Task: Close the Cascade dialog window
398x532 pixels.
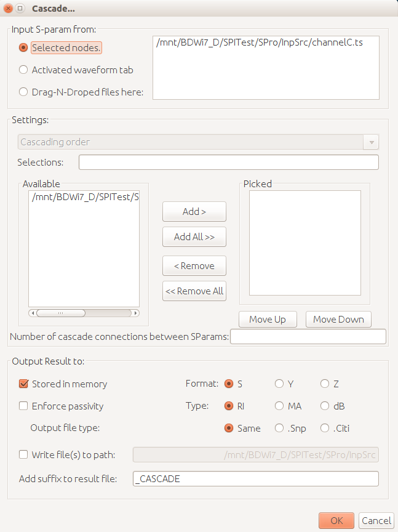Action: [x=8, y=9]
